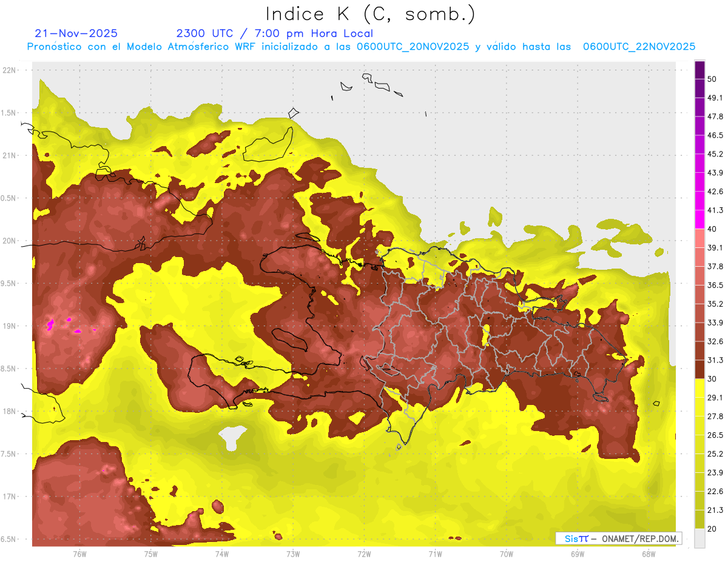Click longitude label "68W"
728x562 pixels.
coord(649,554)
